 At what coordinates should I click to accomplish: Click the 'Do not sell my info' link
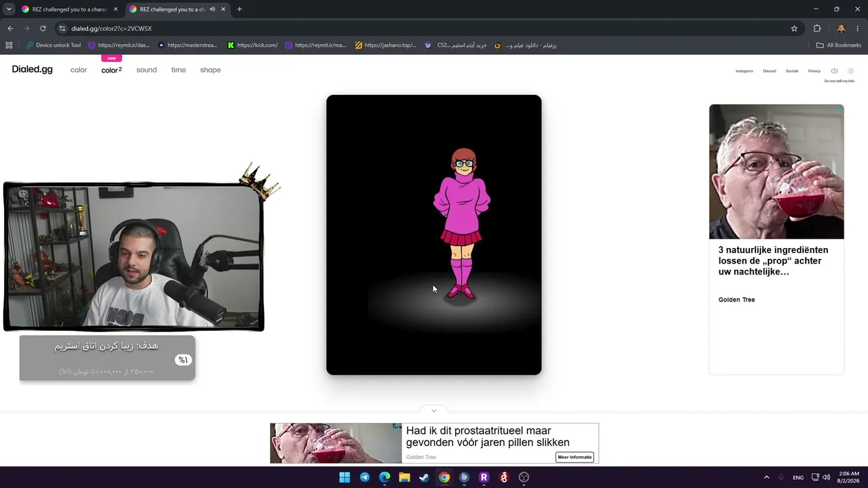[840, 81]
